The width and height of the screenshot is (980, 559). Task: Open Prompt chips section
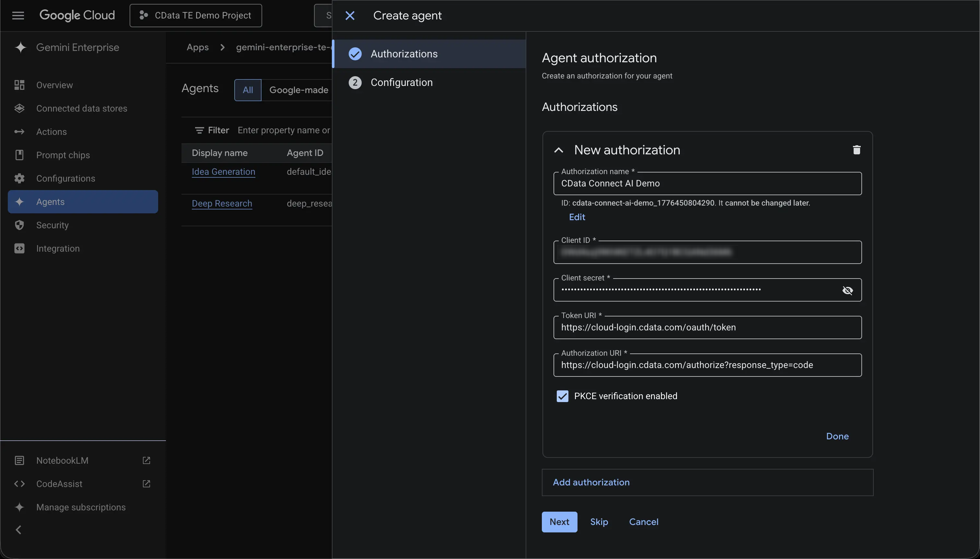pyautogui.click(x=63, y=155)
